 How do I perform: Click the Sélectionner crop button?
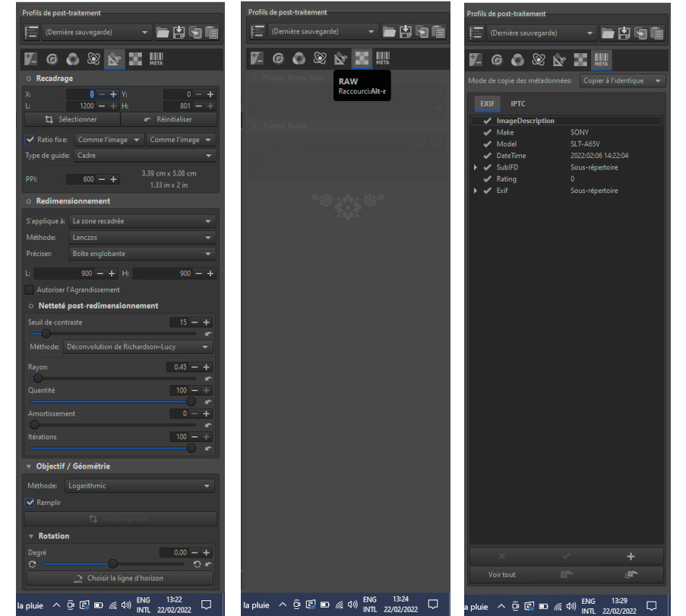pos(71,120)
